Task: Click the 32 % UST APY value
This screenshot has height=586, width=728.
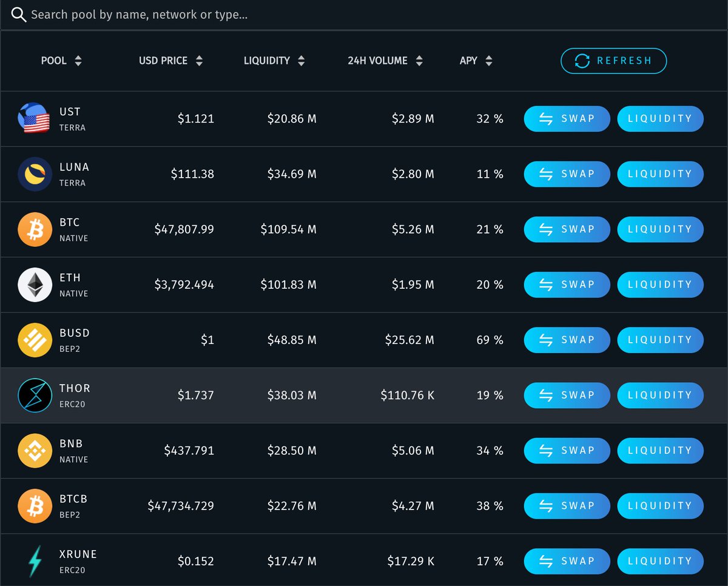Action: [x=490, y=118]
